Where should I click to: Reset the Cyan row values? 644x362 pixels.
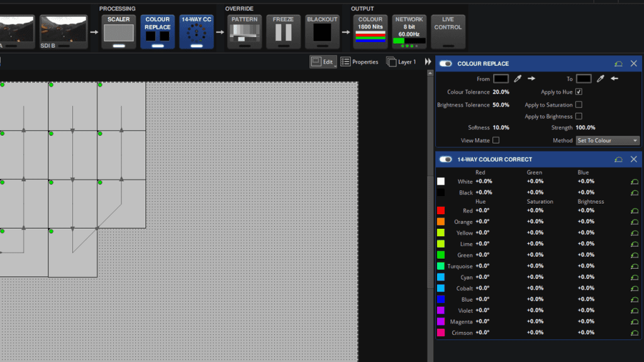635,277
